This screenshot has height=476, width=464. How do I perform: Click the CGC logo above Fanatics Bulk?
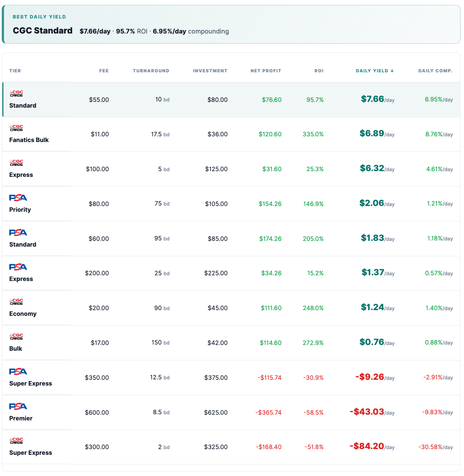tap(16, 128)
